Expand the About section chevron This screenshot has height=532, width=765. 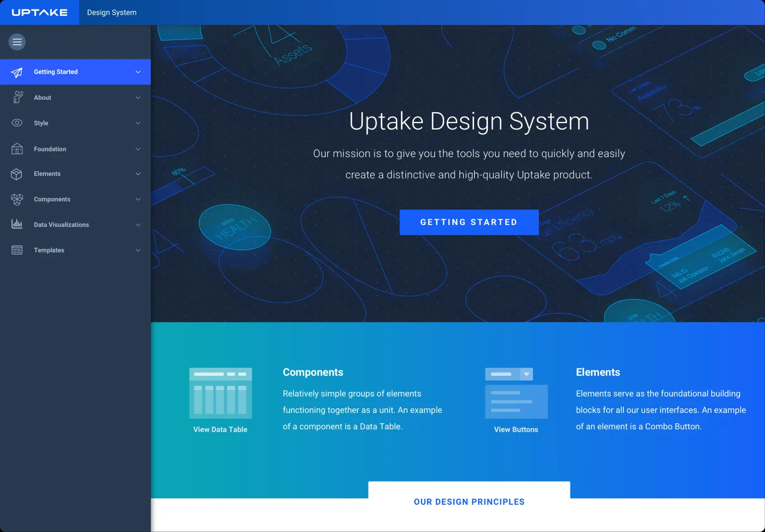(x=138, y=98)
